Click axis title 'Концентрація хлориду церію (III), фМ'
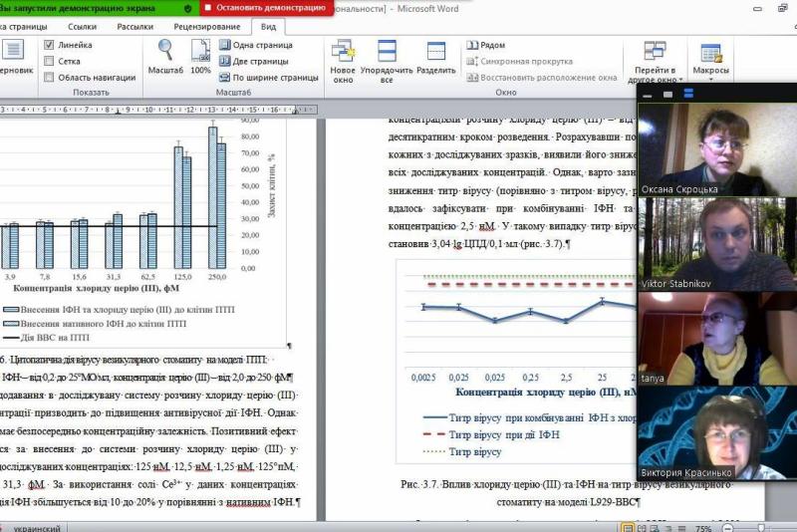 point(96,288)
